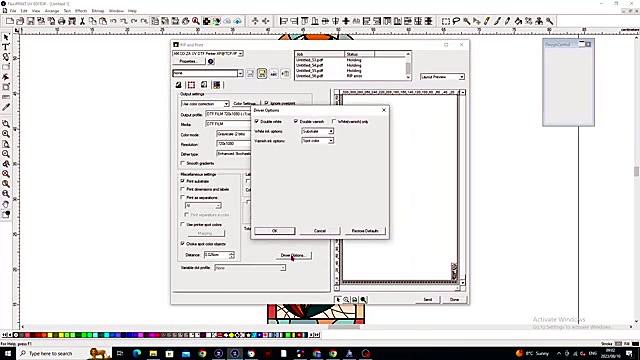Open the Varnish ink options dropdown
This screenshot has width=640, height=360.
pyautogui.click(x=318, y=140)
